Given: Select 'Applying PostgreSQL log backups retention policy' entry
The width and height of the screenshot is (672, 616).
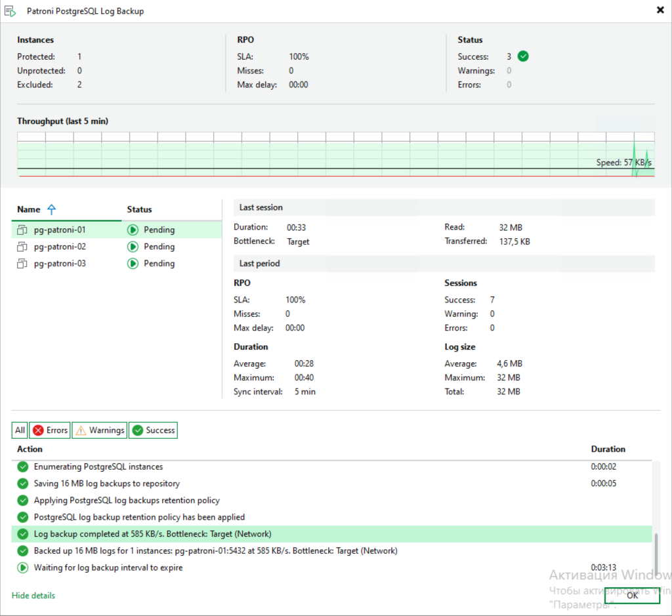Looking at the screenshot, I should pyautogui.click(x=331, y=501).
